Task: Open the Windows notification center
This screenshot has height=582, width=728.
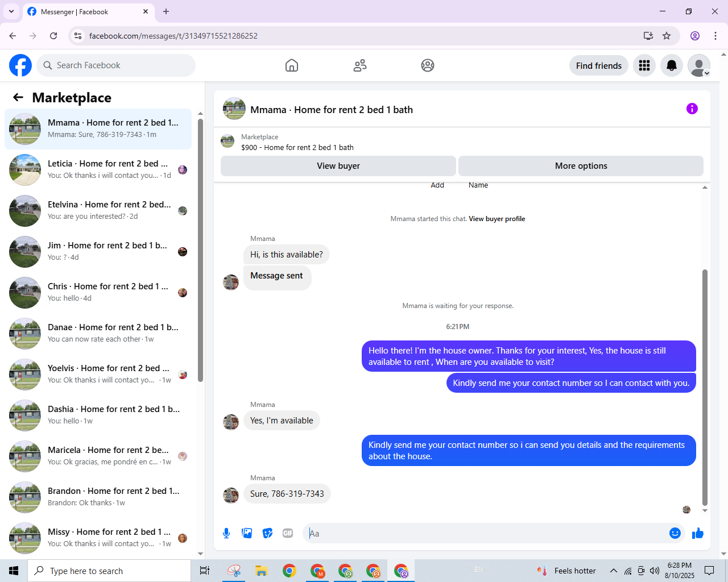Action: pyautogui.click(x=709, y=571)
